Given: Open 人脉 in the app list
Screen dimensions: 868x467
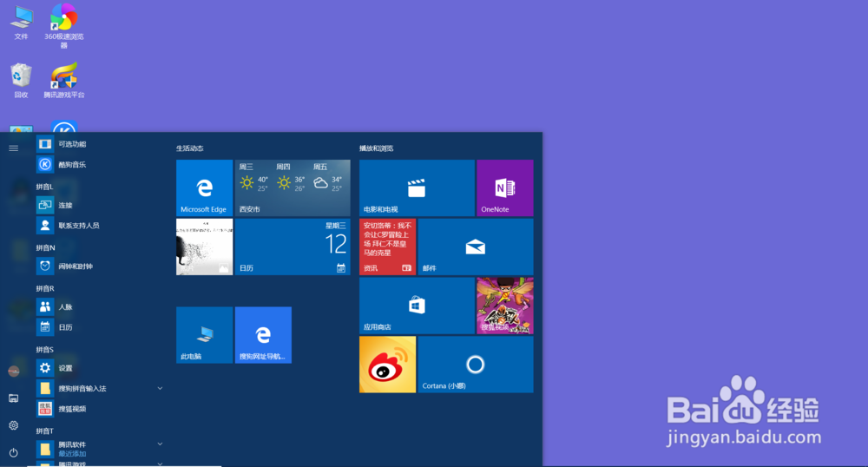Looking at the screenshot, I should coord(100,307).
